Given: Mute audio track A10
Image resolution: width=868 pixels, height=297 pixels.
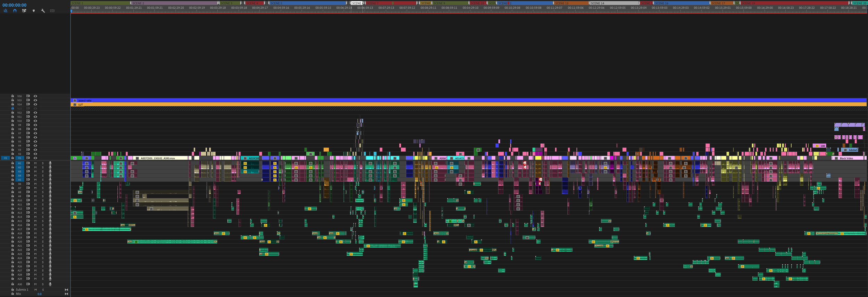Looking at the screenshot, I should click(x=35, y=200).
